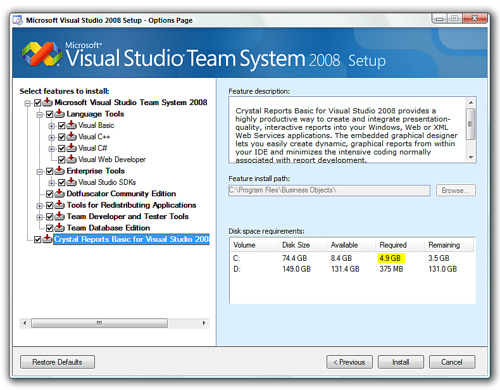This screenshot has height=390, width=500.
Task: Click the install icon beside Crystal Reports Basic
Action: click(x=47, y=239)
